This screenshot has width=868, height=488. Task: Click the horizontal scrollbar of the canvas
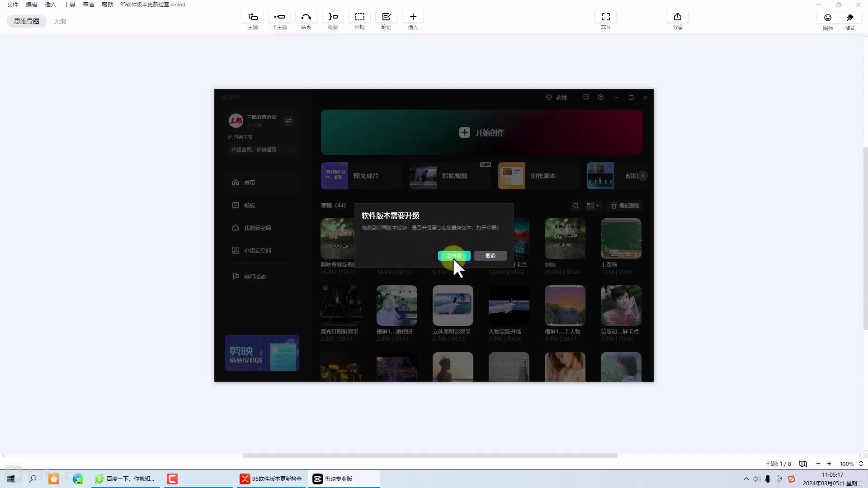click(x=430, y=455)
